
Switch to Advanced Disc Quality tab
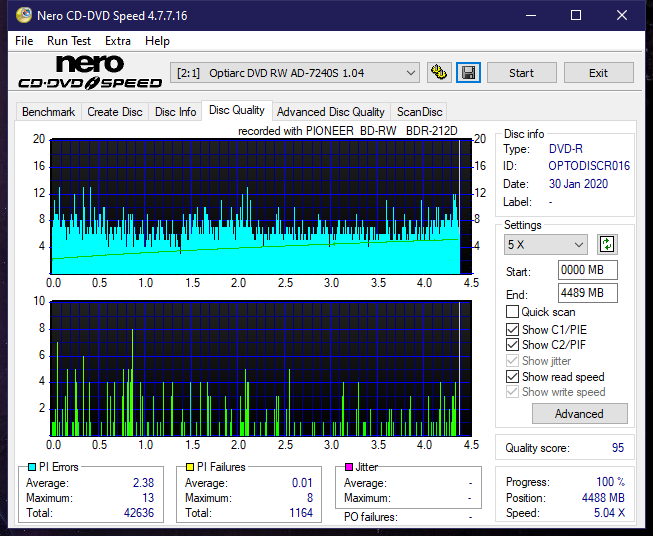[x=330, y=112]
